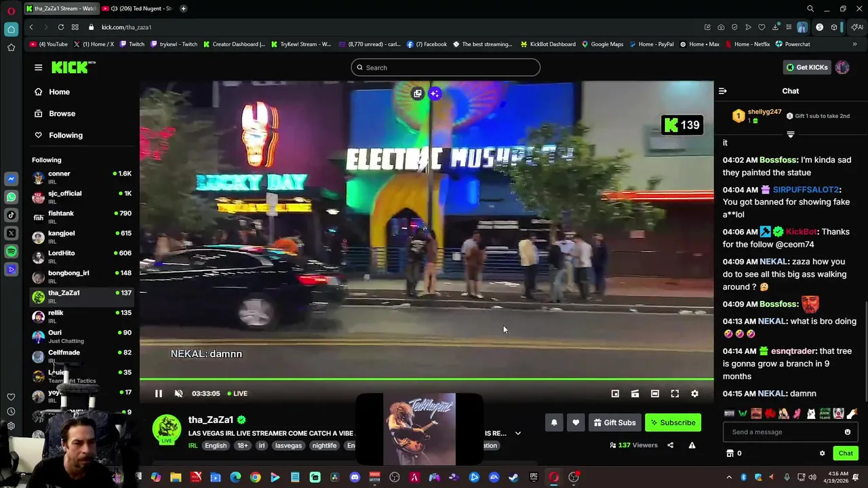Open WhatsApp in Opera sidebar

pyautogui.click(x=11, y=197)
